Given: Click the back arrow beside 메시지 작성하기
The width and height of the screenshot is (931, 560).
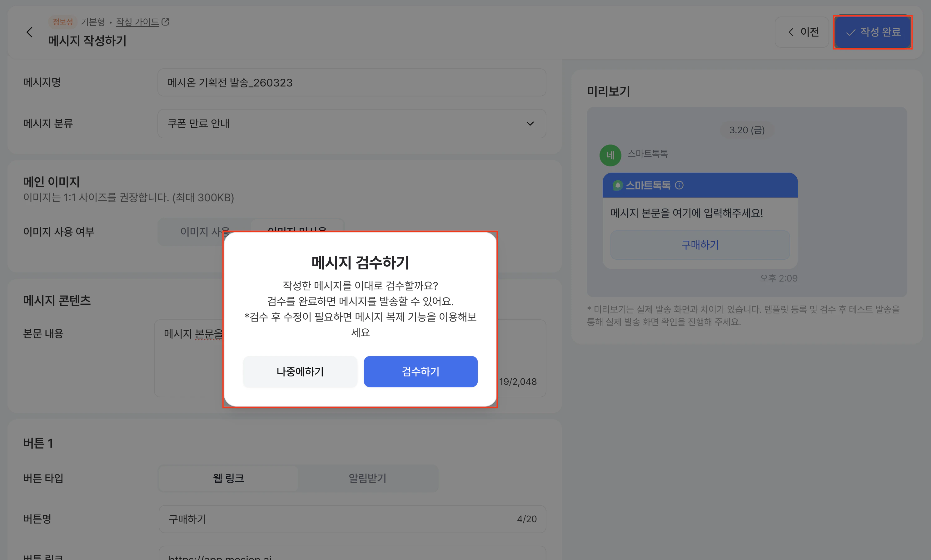Looking at the screenshot, I should (30, 32).
